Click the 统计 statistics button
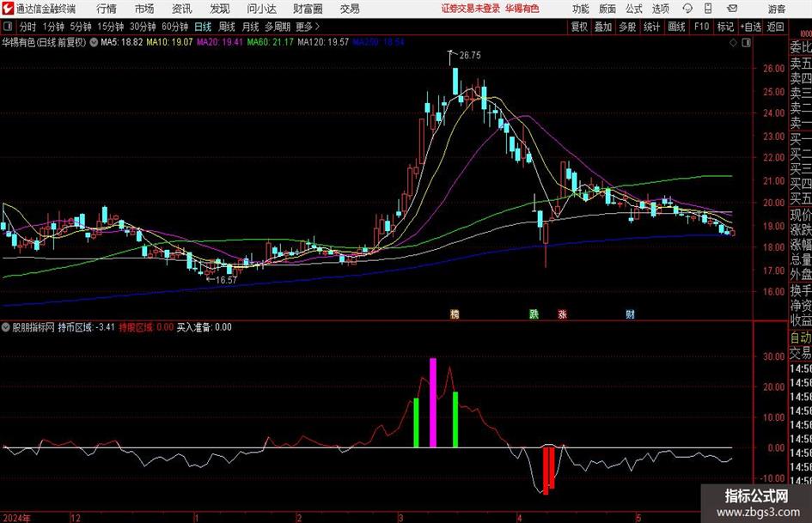This screenshot has height=523, width=812. pyautogui.click(x=651, y=27)
